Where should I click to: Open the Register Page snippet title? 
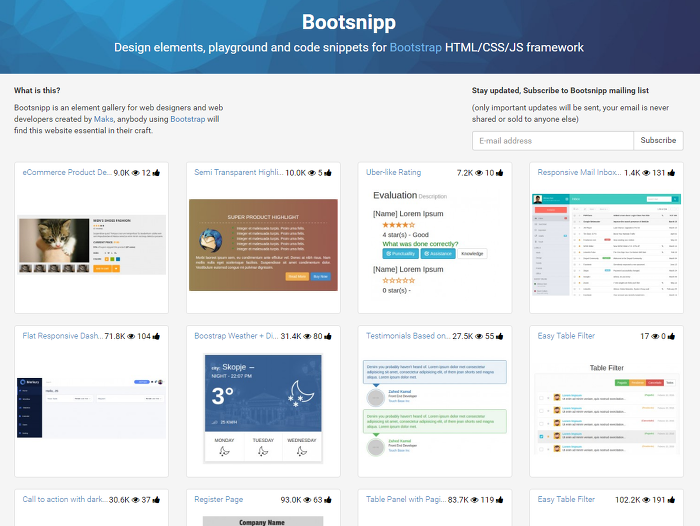point(219,499)
